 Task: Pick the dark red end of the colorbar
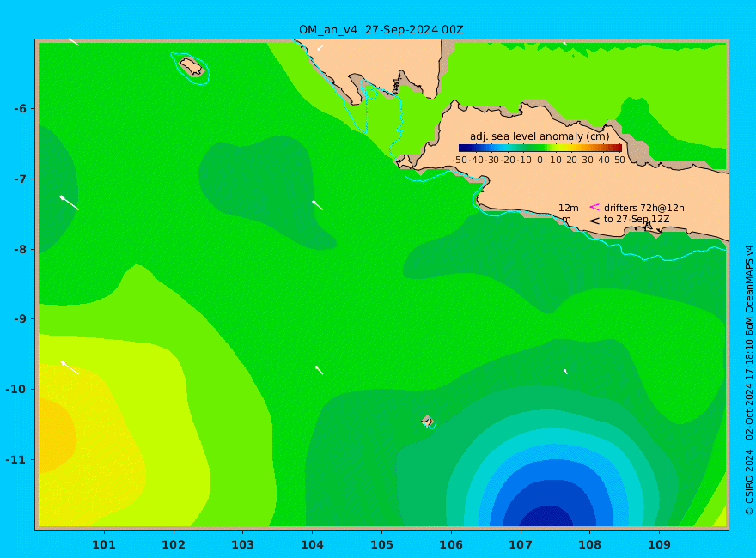tap(618, 148)
